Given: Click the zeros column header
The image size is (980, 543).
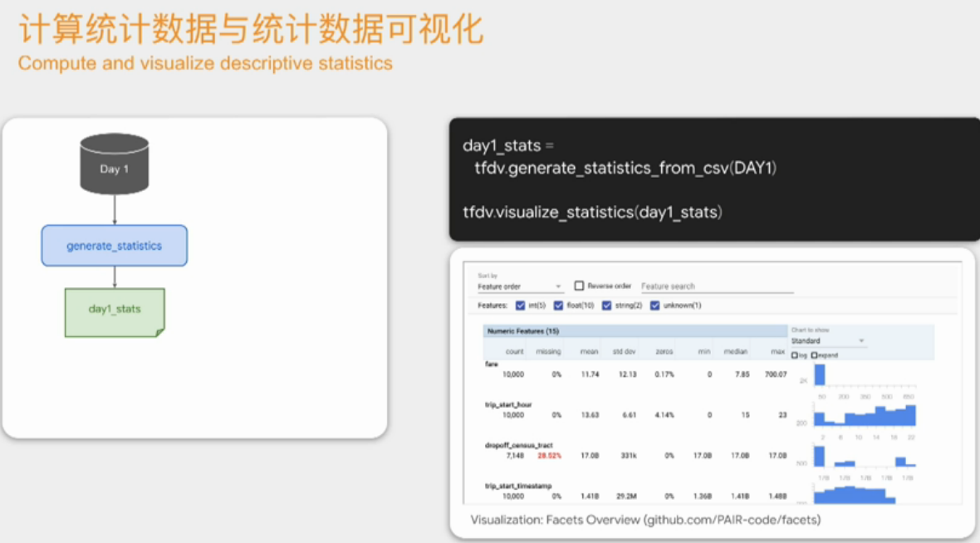Looking at the screenshot, I should coord(664,352).
